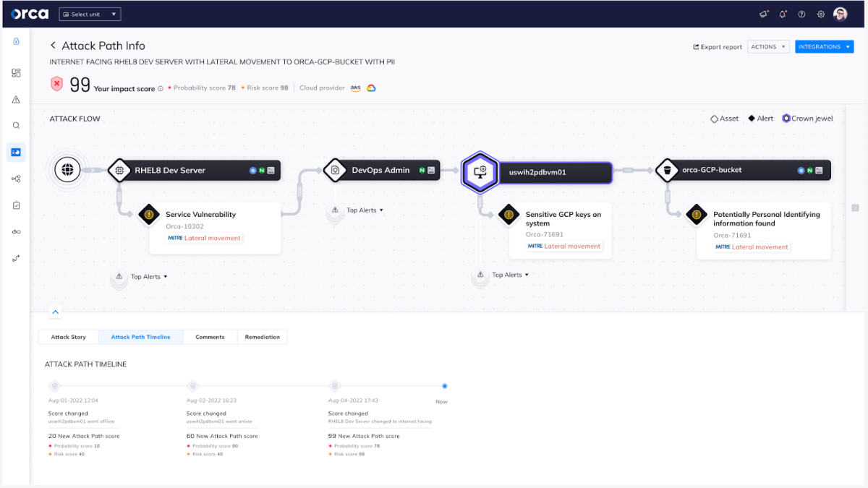Viewport: 868px width, 488px height.
Task: Open the Remediation tab
Action: pyautogui.click(x=262, y=337)
